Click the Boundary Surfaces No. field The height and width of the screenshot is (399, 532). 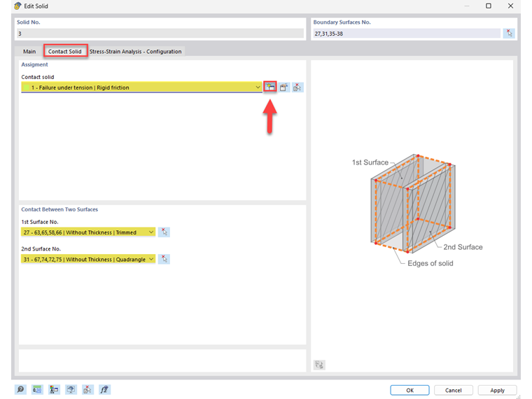point(406,34)
